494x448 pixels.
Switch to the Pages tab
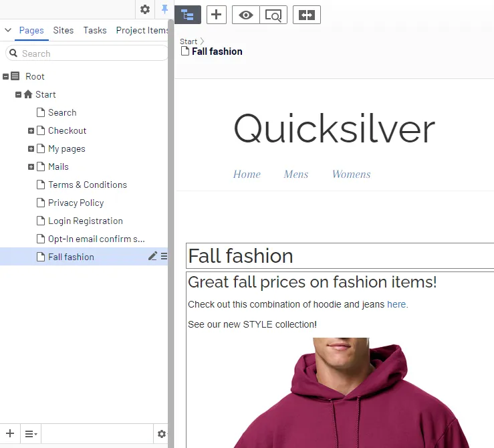click(x=31, y=30)
